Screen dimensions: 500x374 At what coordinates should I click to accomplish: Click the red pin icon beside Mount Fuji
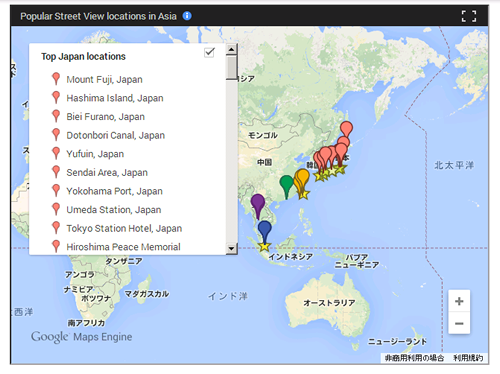pyautogui.click(x=56, y=79)
